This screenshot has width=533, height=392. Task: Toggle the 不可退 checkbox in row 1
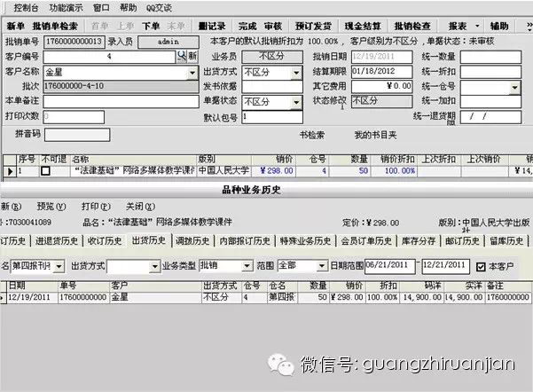[45, 170]
